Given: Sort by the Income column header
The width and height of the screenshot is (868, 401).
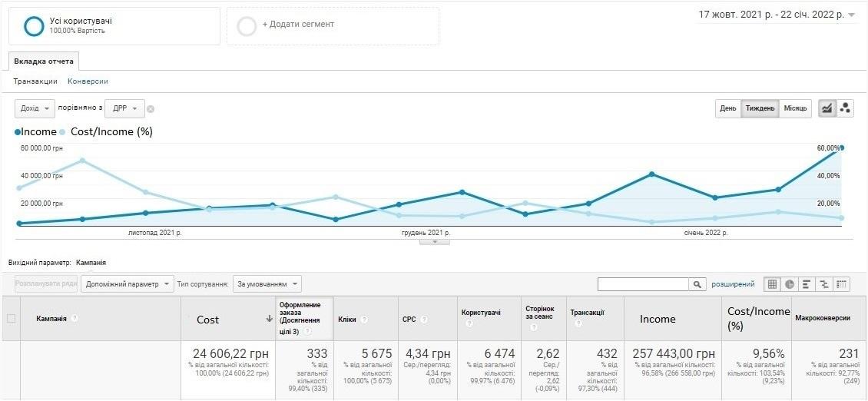Looking at the screenshot, I should point(658,319).
